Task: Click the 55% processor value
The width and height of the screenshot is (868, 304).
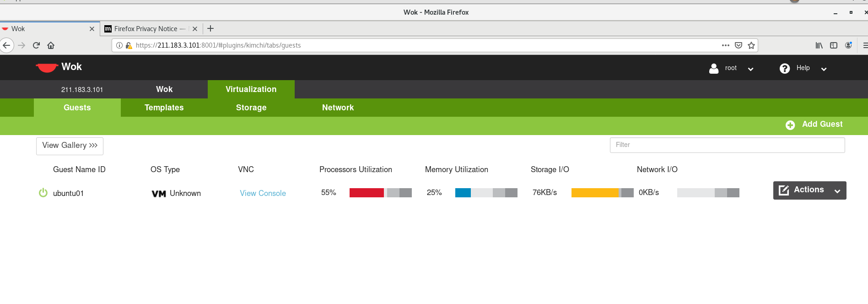Action: (329, 192)
